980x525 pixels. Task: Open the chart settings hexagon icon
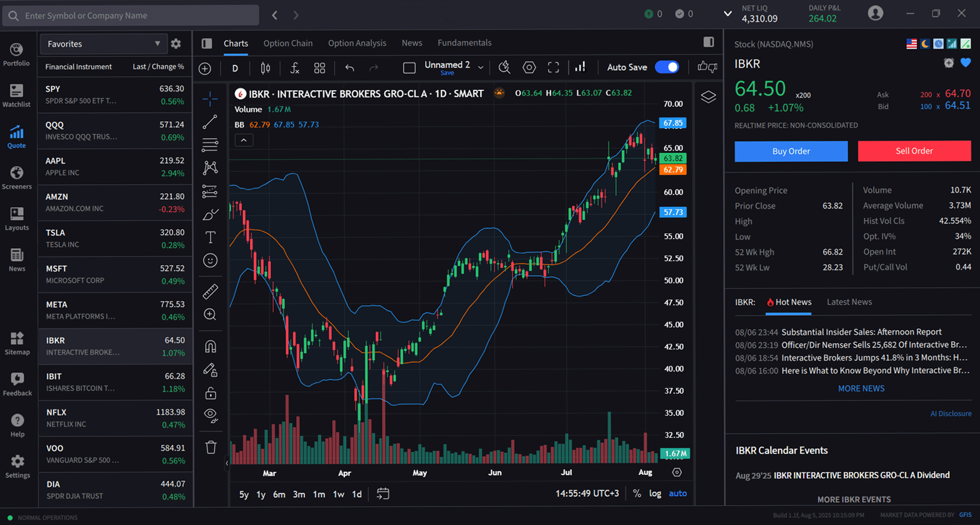click(x=529, y=68)
